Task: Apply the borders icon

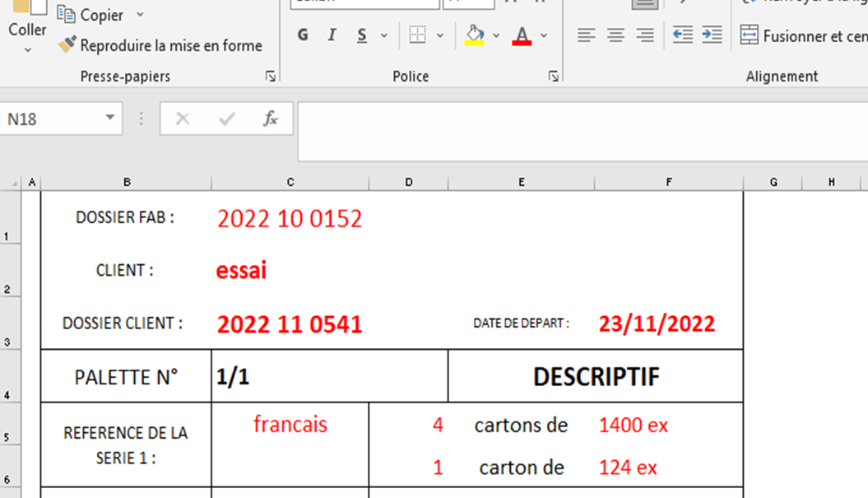Action: pyautogui.click(x=418, y=35)
